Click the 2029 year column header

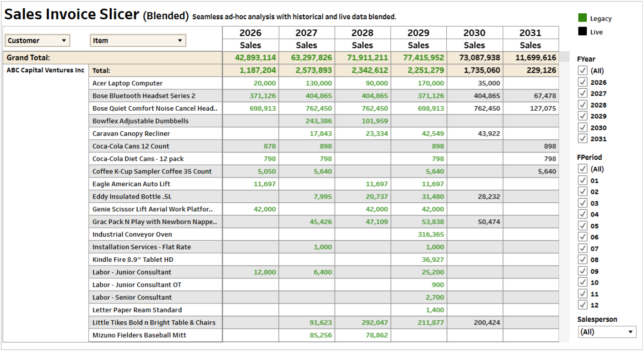418,33
